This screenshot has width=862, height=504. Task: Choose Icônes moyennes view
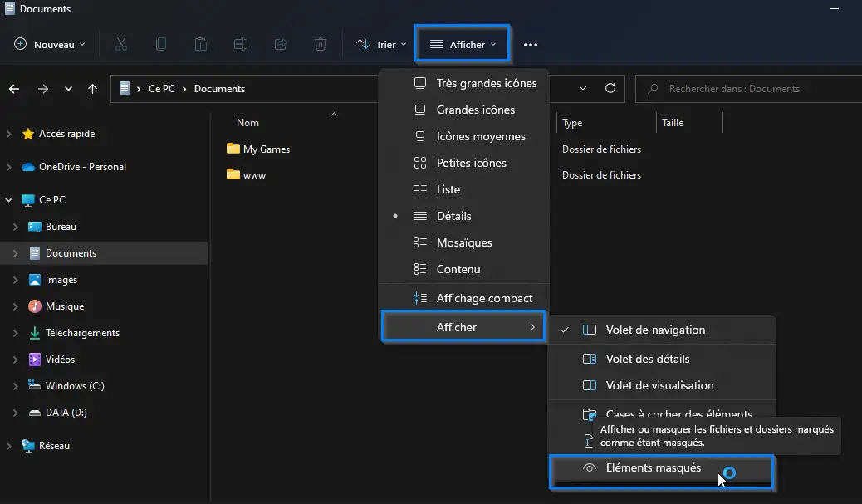click(464, 136)
